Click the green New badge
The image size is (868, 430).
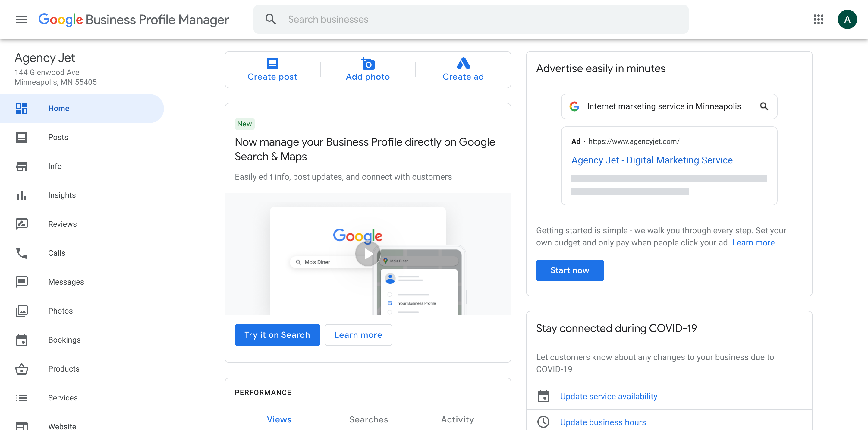[244, 124]
